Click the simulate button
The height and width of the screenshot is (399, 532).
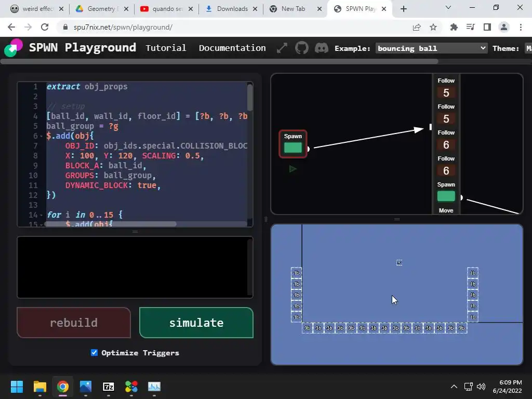pos(196,322)
